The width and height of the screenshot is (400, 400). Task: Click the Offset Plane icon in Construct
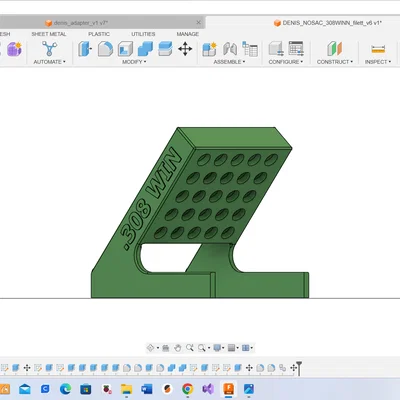[x=335, y=49]
